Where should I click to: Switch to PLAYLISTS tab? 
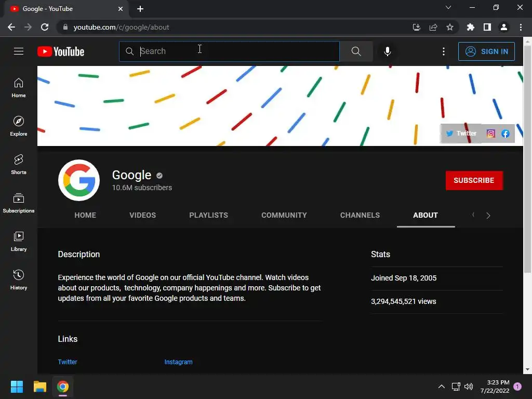click(x=208, y=215)
